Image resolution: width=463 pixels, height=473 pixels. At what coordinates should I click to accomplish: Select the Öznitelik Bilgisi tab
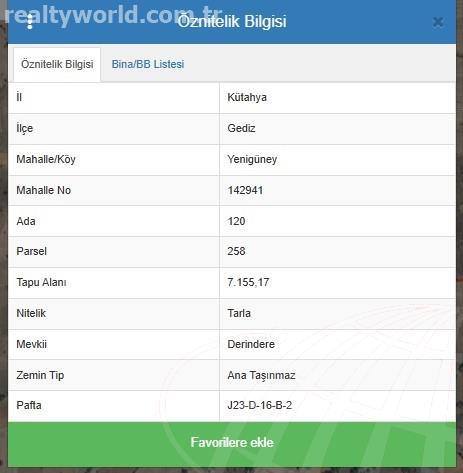(57, 64)
